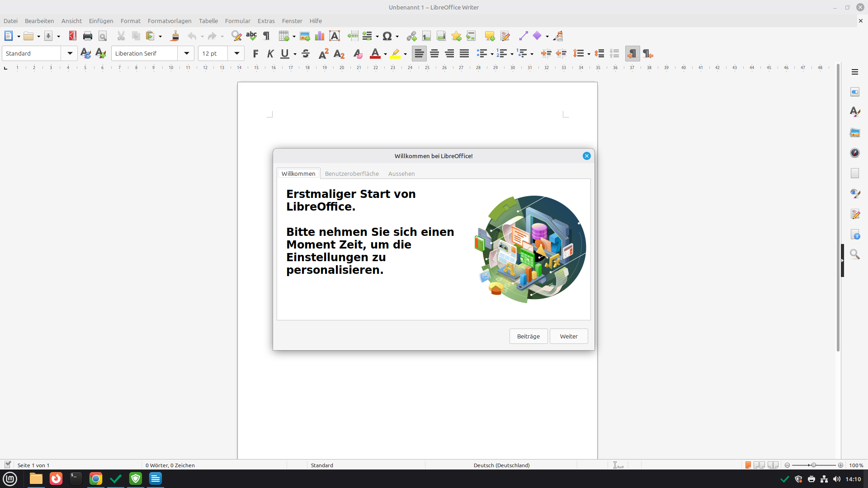Apply red font color swatch
This screenshot has height=488, width=868.
pos(375,54)
